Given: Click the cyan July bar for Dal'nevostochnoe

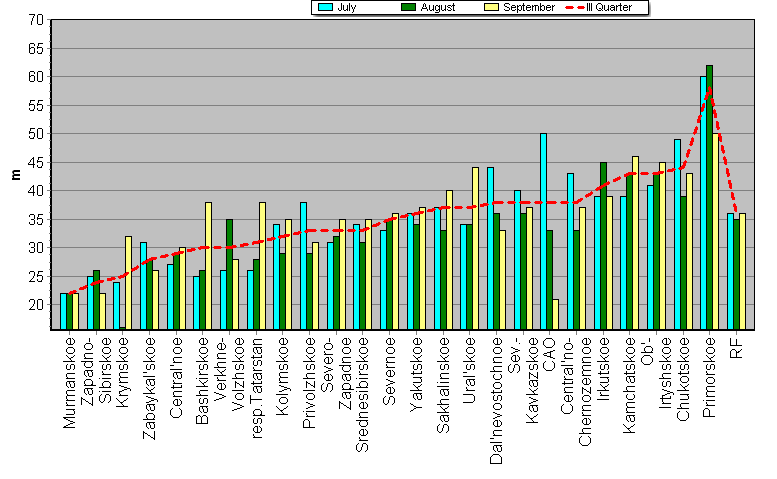Looking at the screenshot, I should click(490, 248).
